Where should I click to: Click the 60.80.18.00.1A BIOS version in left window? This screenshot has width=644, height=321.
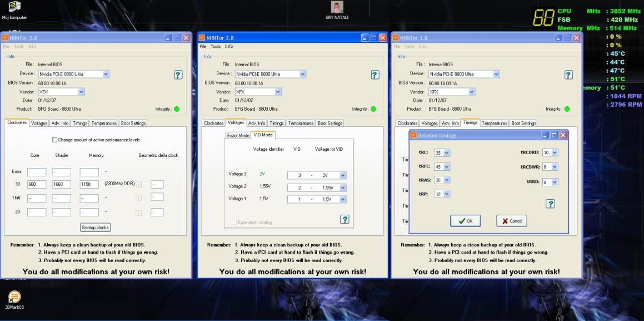click(52, 83)
